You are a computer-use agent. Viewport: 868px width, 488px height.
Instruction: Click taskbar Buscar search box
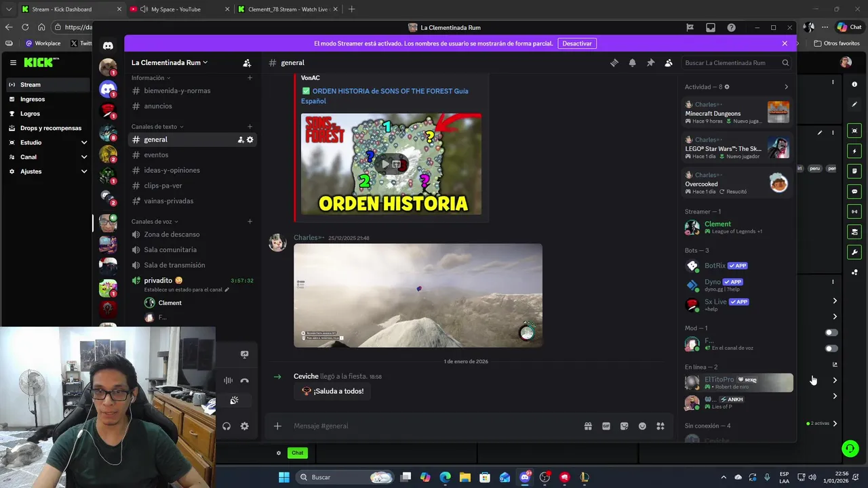tap(344, 477)
